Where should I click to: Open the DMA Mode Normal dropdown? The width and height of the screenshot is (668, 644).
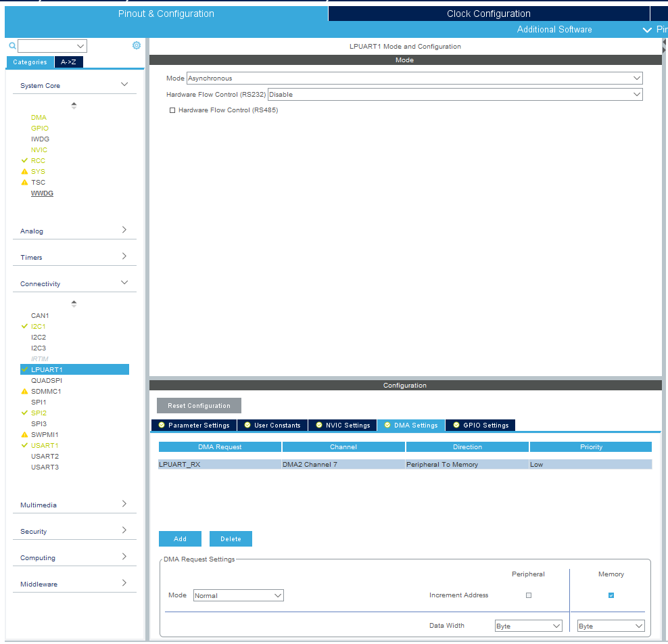238,595
